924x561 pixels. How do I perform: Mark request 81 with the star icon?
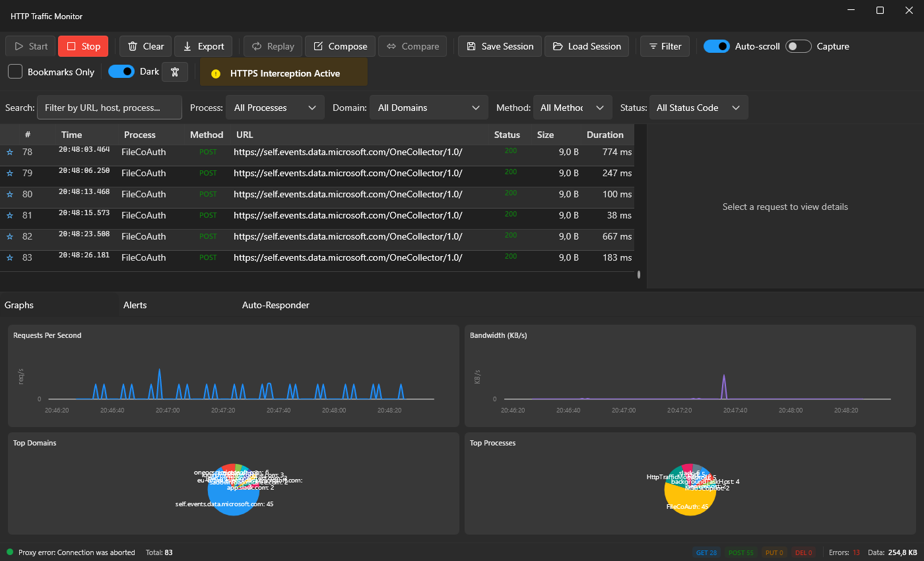10,216
